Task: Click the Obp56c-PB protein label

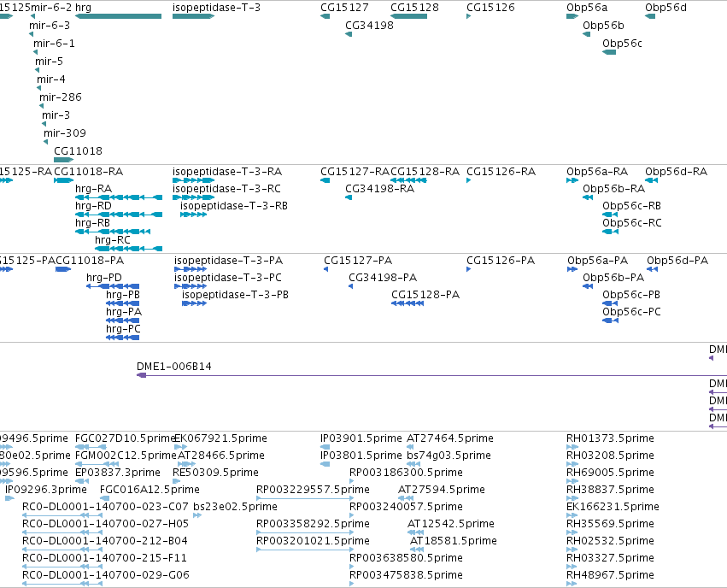Action: pos(631,295)
